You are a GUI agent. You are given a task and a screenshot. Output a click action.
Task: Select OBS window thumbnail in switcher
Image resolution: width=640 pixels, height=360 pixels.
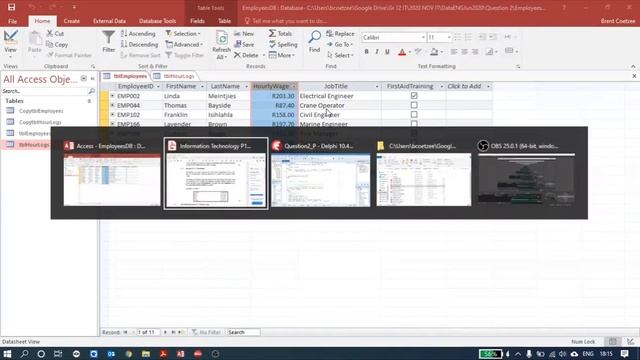[x=527, y=173]
